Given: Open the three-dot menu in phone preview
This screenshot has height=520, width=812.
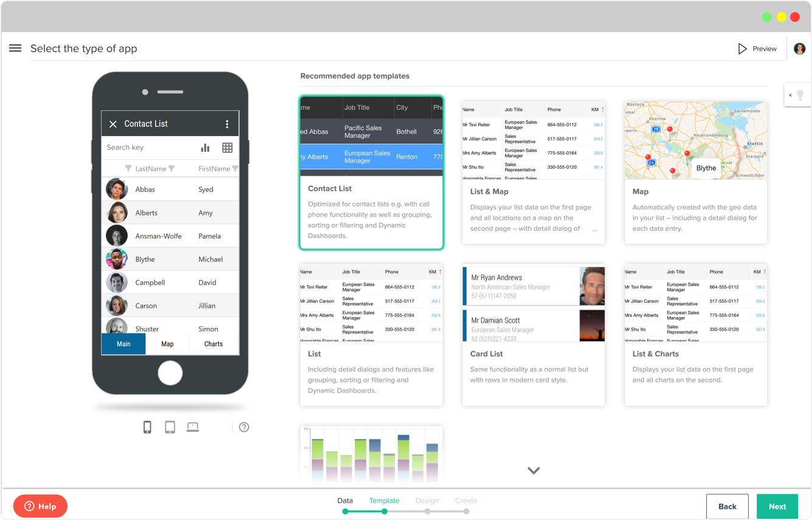Looking at the screenshot, I should pos(227,124).
